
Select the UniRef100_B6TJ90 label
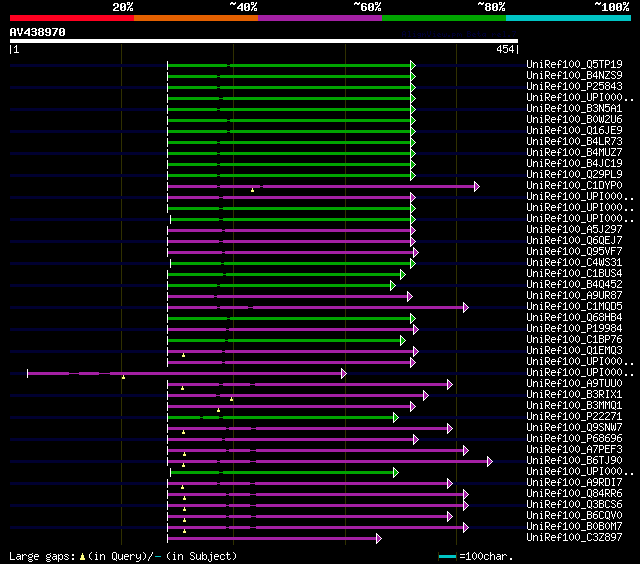(x=574, y=461)
